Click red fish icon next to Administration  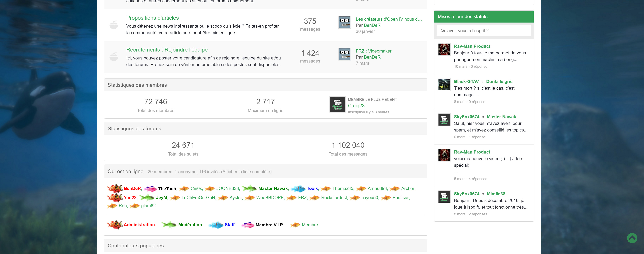(114, 225)
